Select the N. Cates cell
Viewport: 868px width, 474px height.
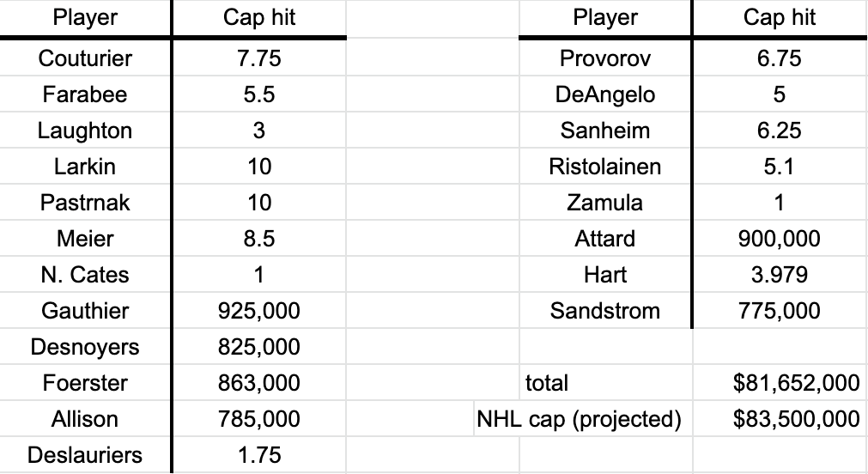click(x=85, y=275)
